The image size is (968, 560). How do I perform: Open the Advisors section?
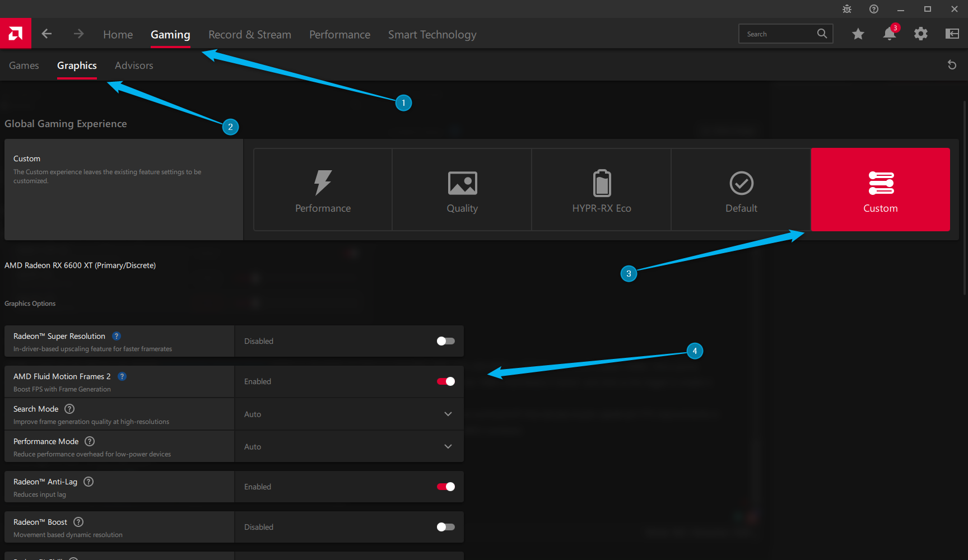point(134,65)
